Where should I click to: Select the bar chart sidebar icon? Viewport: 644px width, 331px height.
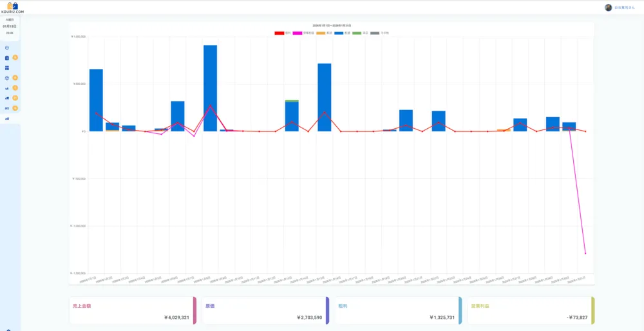(7, 88)
